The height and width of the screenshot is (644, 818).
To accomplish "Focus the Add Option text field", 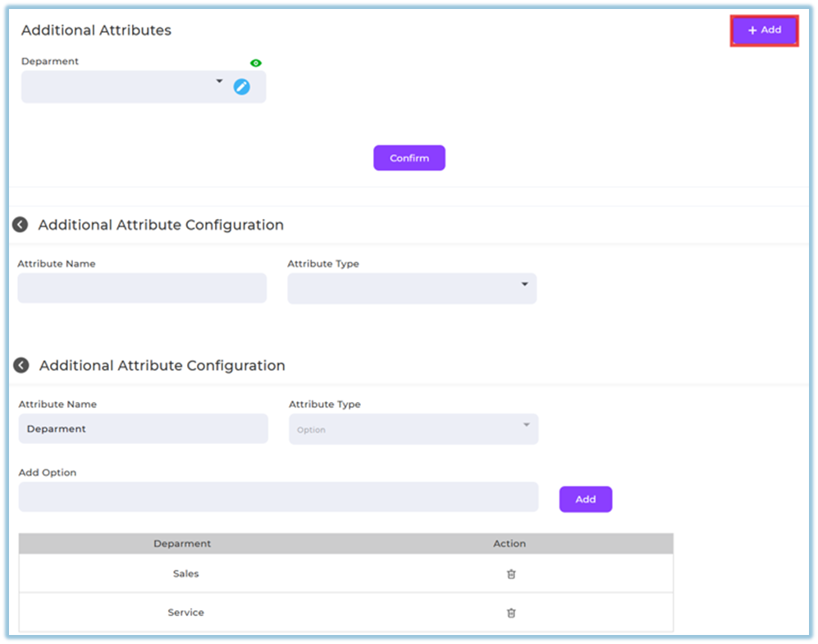I will pyautogui.click(x=278, y=497).
